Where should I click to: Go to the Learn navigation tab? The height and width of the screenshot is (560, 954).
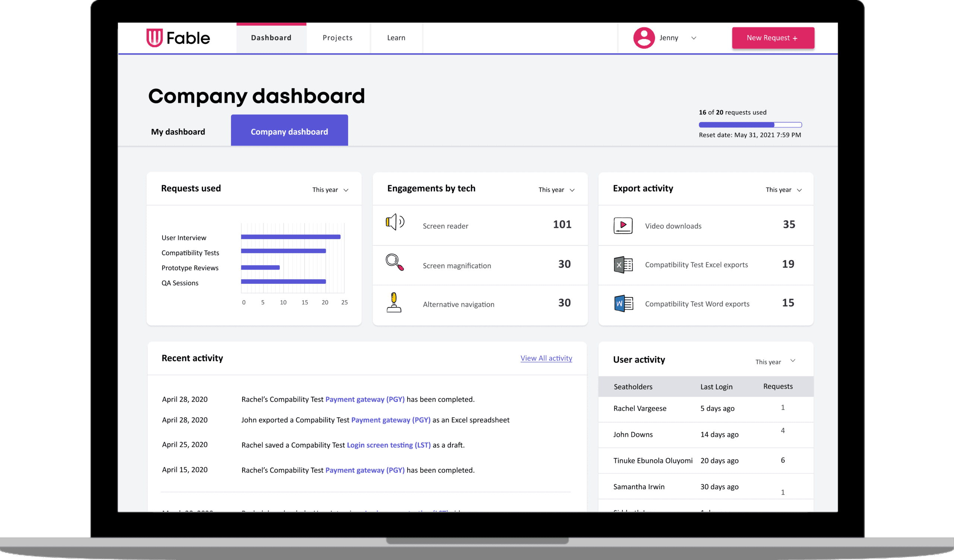[x=396, y=38]
